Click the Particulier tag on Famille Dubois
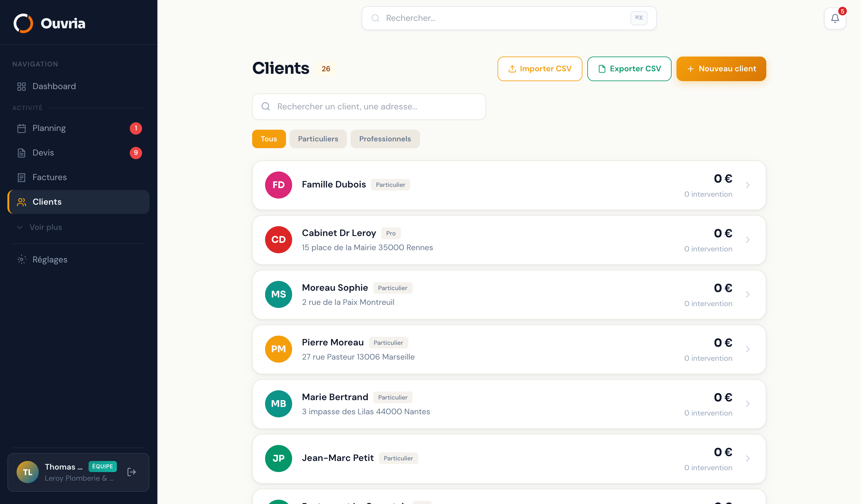Screen dimensions: 861x504 click(390, 185)
